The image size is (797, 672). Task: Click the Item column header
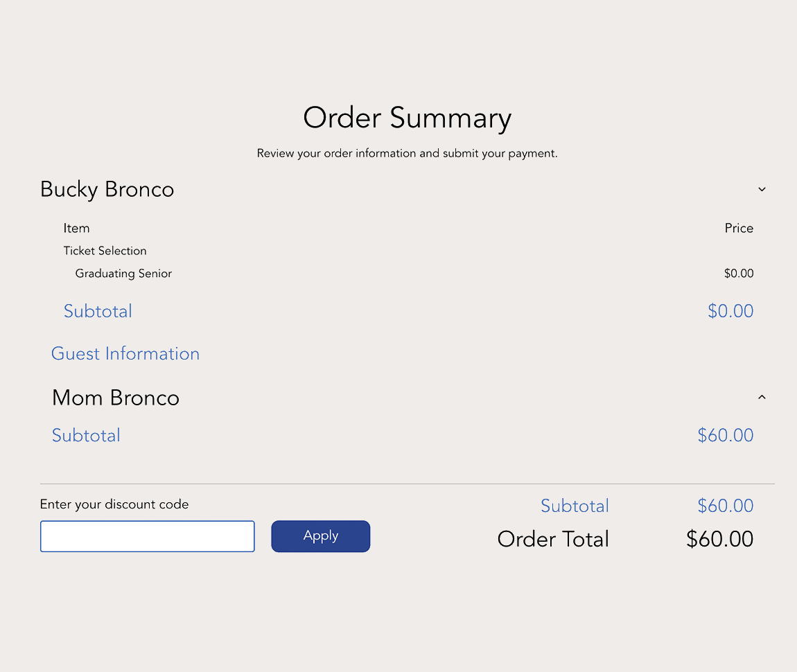point(76,228)
